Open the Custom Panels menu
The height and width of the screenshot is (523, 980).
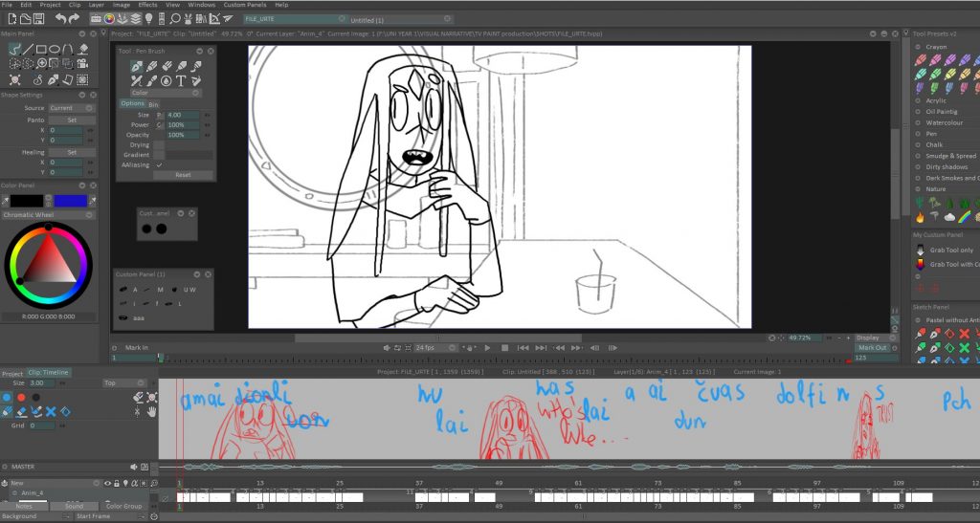coord(244,5)
